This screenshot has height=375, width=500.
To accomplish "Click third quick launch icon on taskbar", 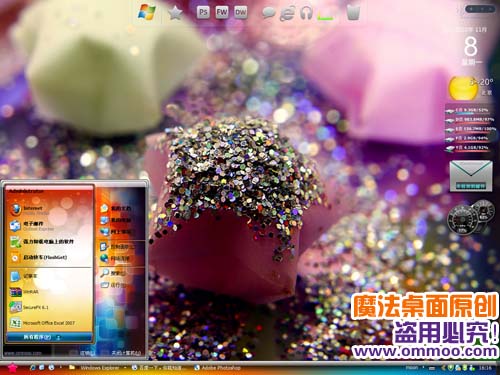I will pos(51,368).
